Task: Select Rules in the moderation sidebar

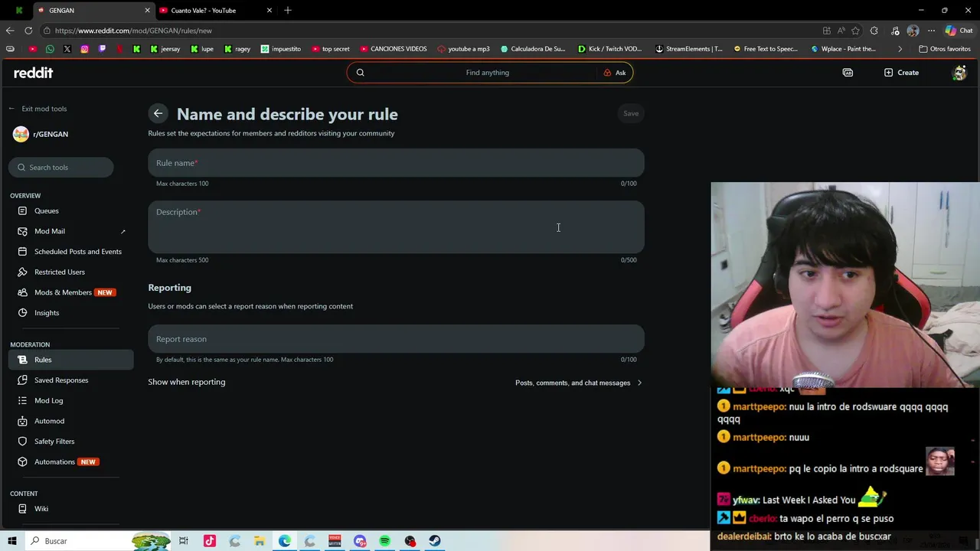Action: [x=71, y=360]
